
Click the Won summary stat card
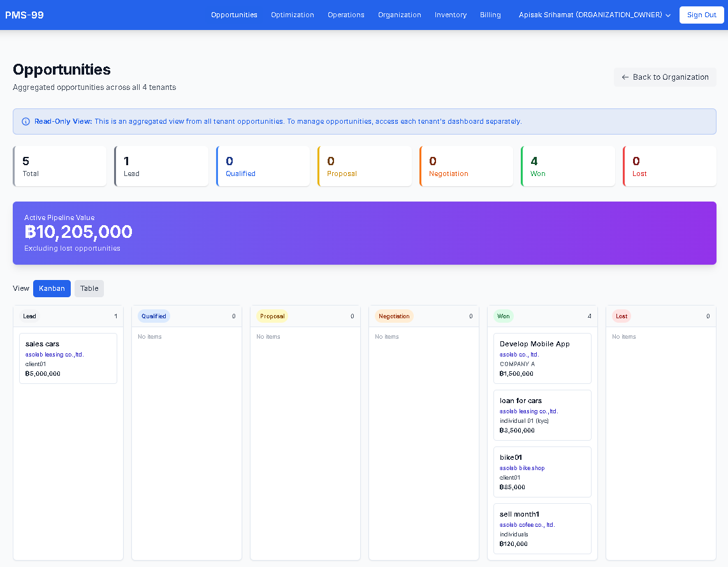pos(567,166)
